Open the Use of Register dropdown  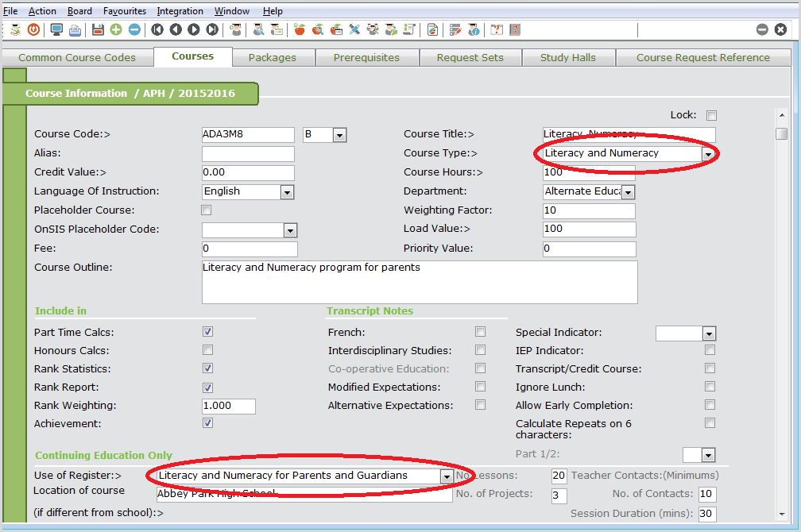coord(446,476)
